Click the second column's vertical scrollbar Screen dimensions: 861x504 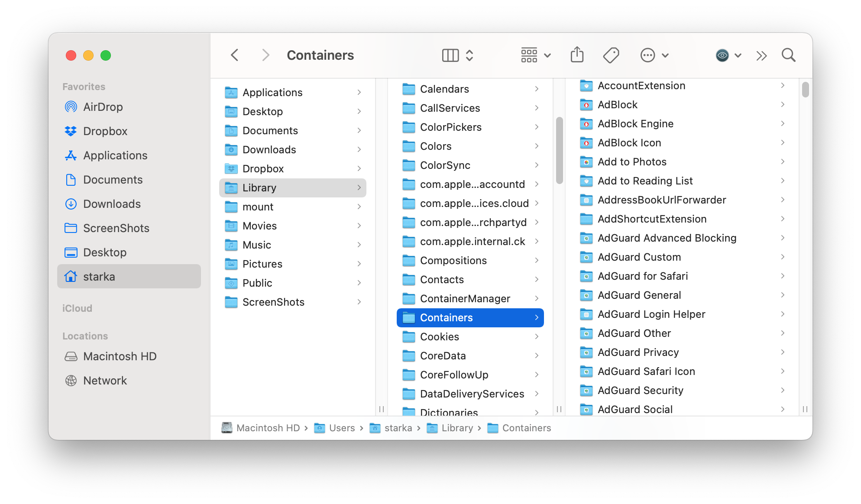click(560, 151)
